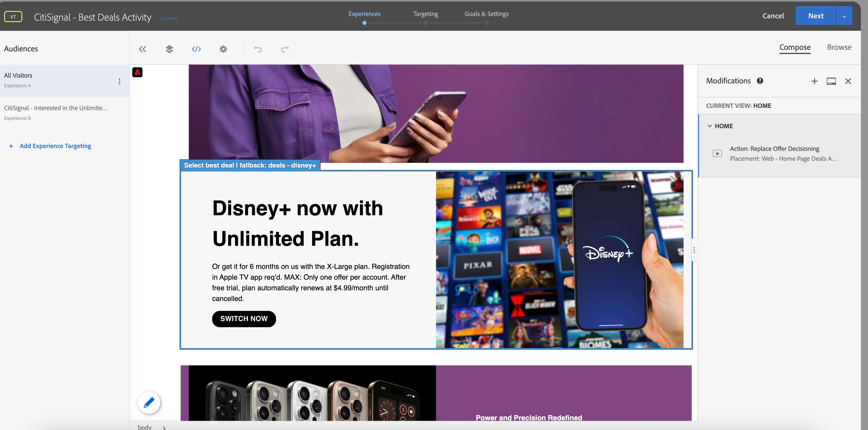Screen dimensions: 868x430
Task: Click the Disney+ now with Unlimited Plan heading
Action: pos(298,223)
